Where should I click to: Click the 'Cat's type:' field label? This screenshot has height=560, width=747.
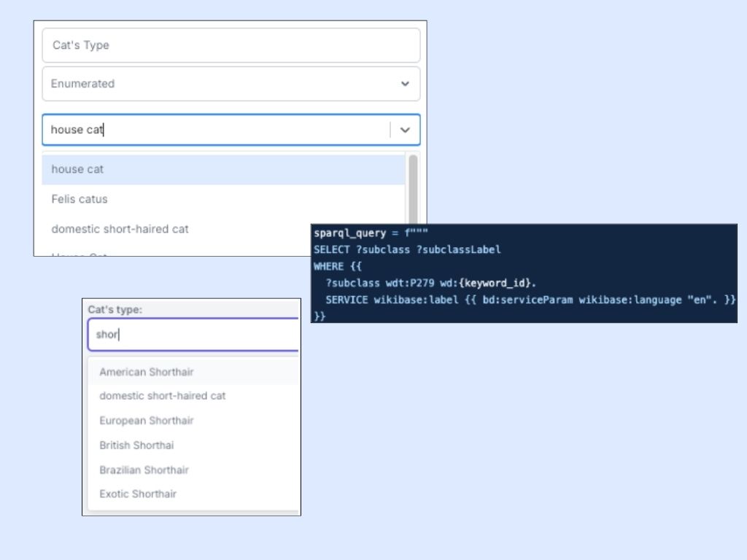pyautogui.click(x=115, y=309)
